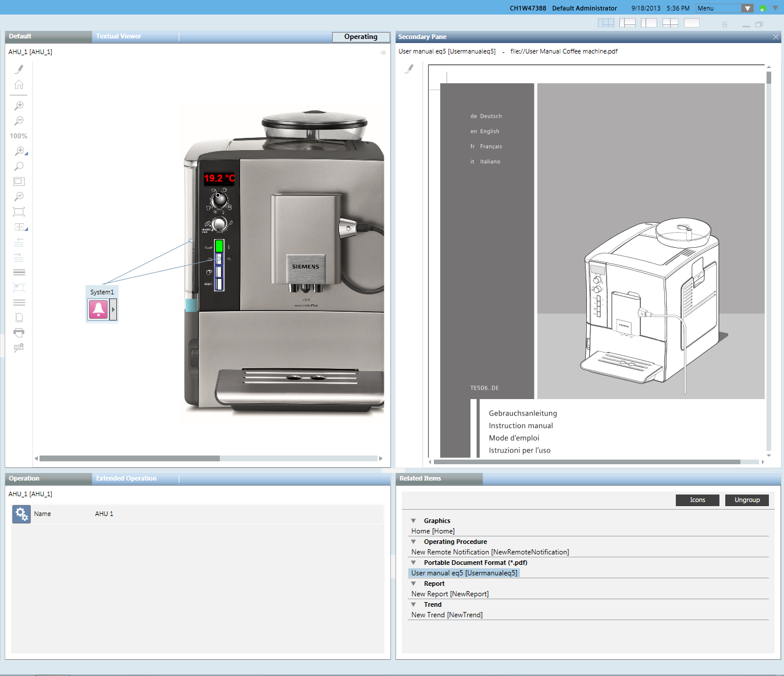The height and width of the screenshot is (676, 784).
Task: Select the single-pane layout icon
Action: click(692, 23)
